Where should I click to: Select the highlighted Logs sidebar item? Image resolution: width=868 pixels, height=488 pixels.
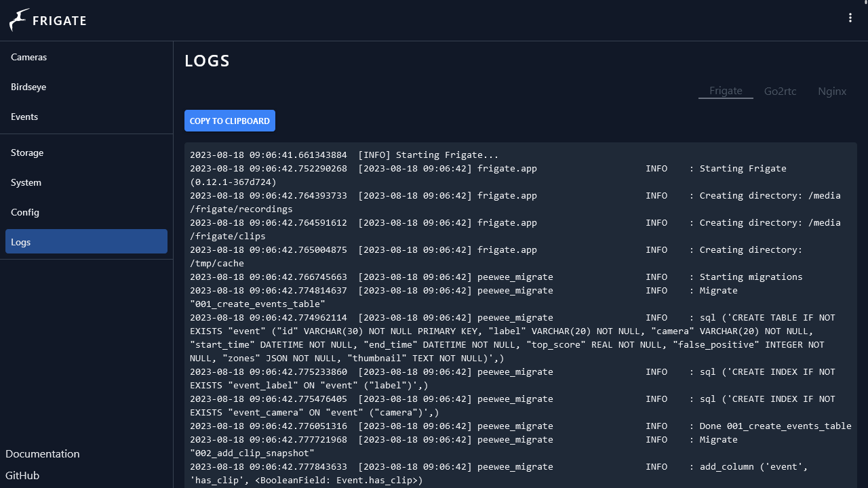click(86, 242)
